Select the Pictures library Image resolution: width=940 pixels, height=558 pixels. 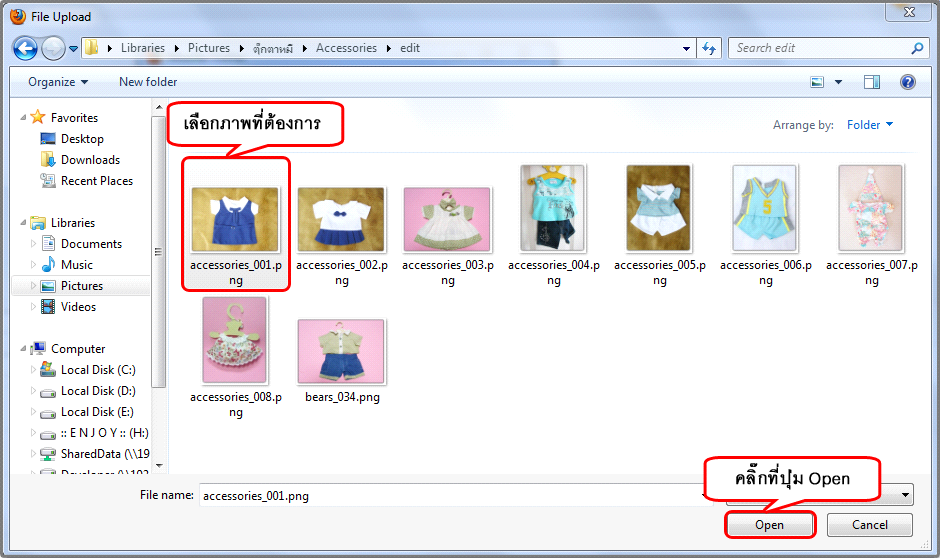point(82,285)
